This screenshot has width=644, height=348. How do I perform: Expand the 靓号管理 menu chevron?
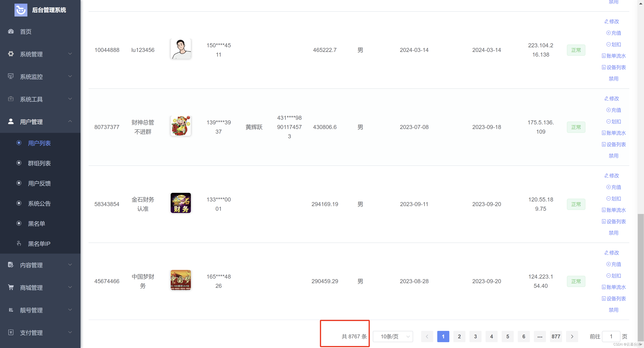(x=70, y=310)
